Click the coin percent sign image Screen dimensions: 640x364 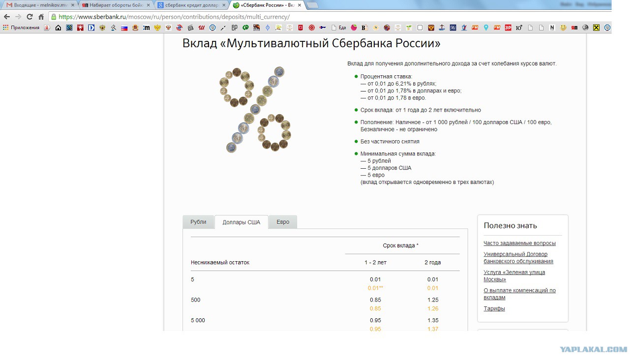[x=255, y=109]
